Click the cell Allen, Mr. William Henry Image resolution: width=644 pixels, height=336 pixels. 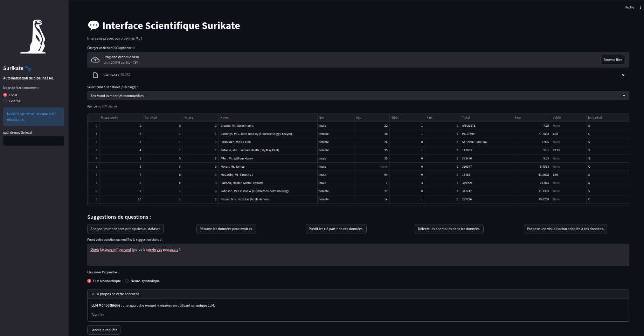[x=268, y=159]
